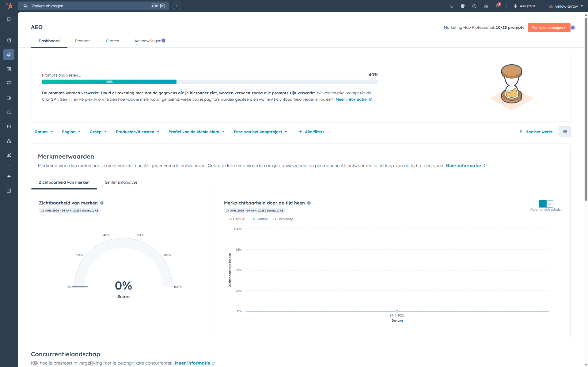Open Meer informatie link in prompts banner

click(354, 99)
